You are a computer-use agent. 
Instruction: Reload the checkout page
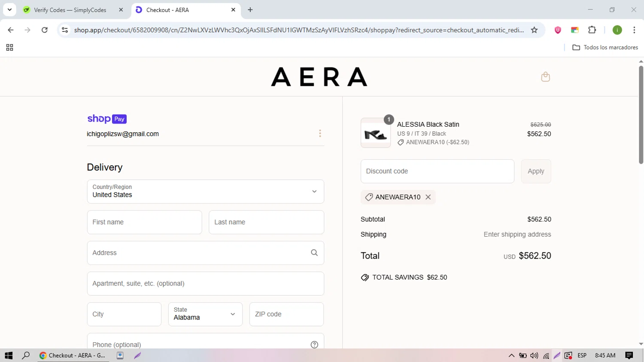[x=45, y=30]
